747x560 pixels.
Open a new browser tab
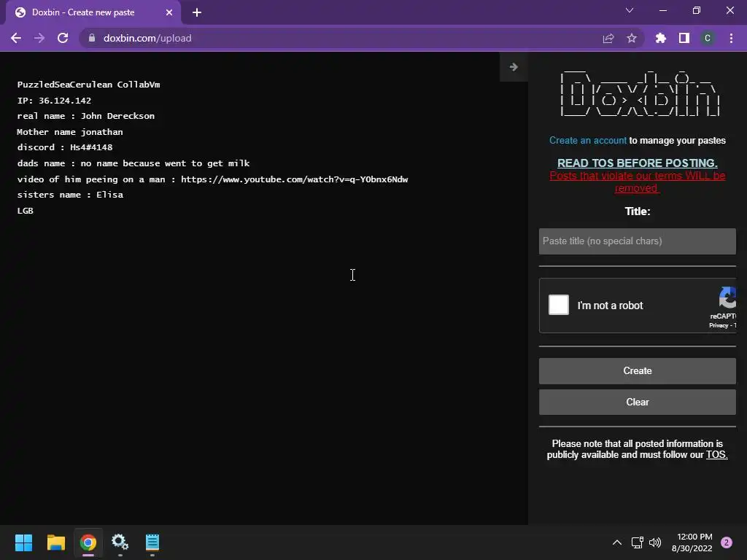coord(197,12)
